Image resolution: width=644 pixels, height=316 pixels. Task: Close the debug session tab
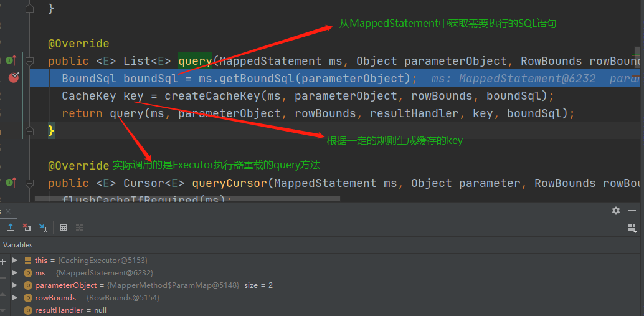coord(8,211)
